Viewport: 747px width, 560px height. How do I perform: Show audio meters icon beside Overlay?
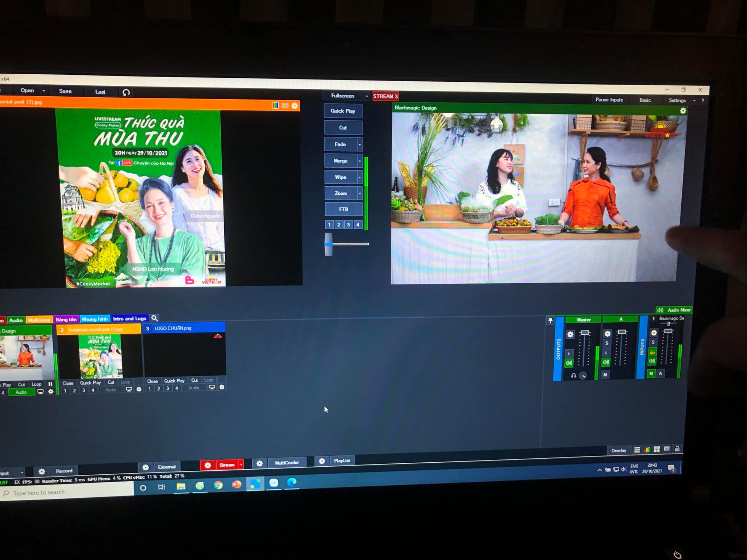click(647, 450)
